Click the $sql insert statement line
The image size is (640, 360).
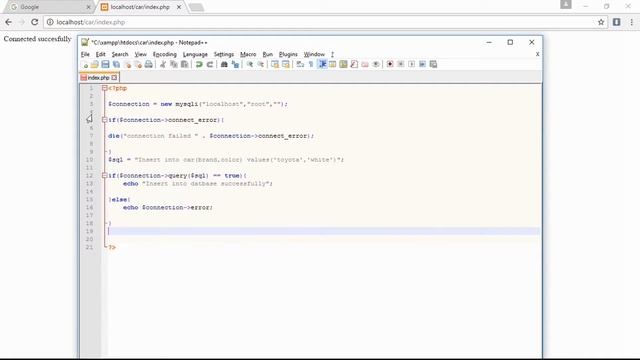(226, 160)
